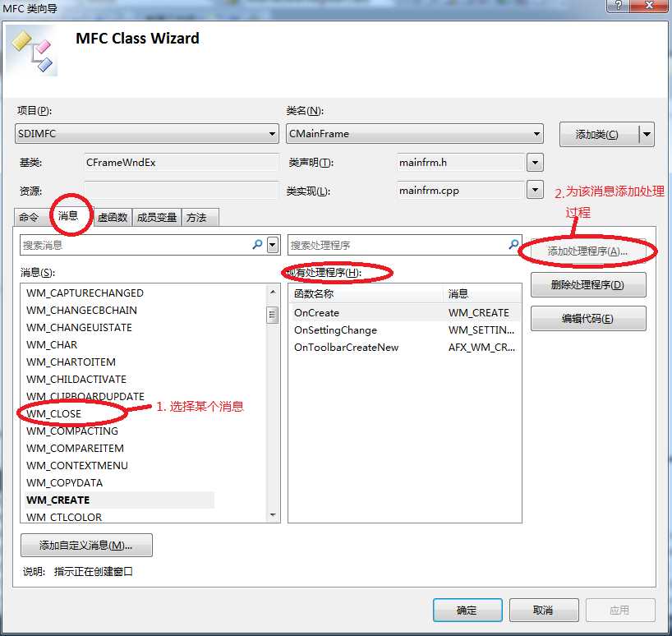
Task: Focus the 搜索处理程序 input field
Action: point(398,245)
